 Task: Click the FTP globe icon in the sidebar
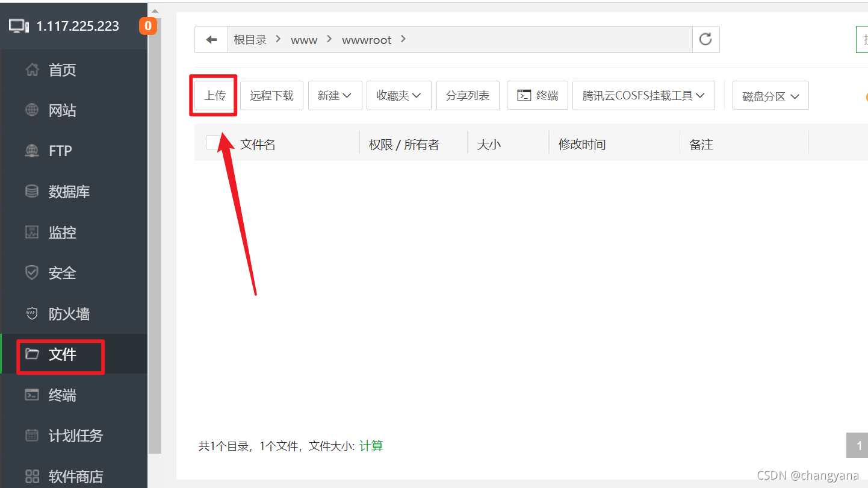click(32, 151)
